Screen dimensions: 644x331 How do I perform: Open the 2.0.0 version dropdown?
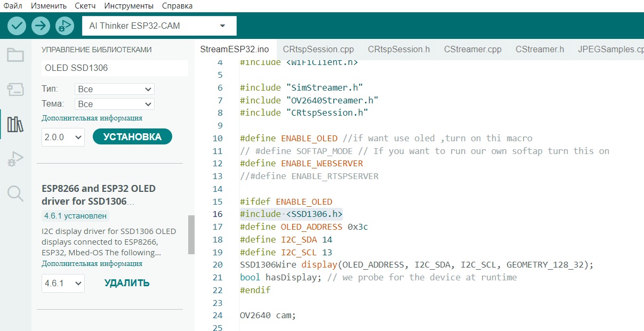point(63,137)
